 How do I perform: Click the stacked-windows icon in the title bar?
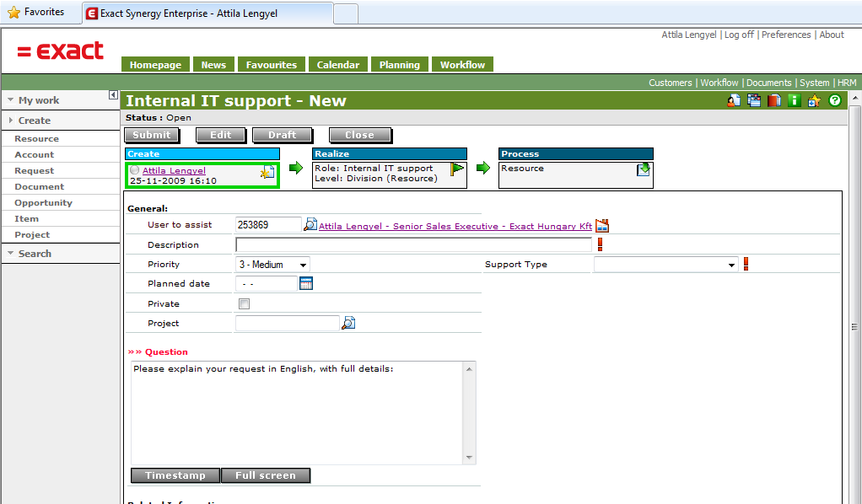754,100
